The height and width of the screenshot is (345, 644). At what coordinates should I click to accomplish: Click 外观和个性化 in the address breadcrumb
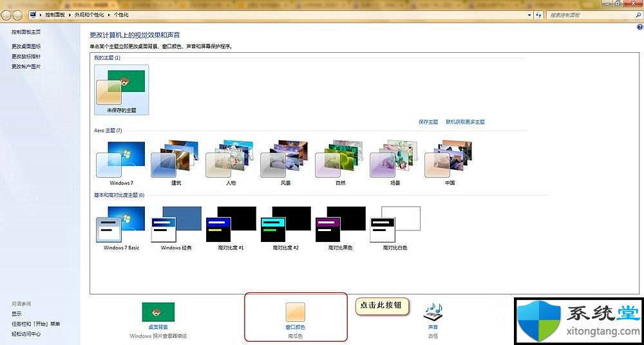pyautogui.click(x=90, y=15)
